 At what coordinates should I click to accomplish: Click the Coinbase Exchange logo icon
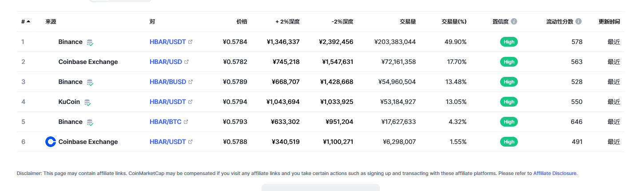click(51, 142)
